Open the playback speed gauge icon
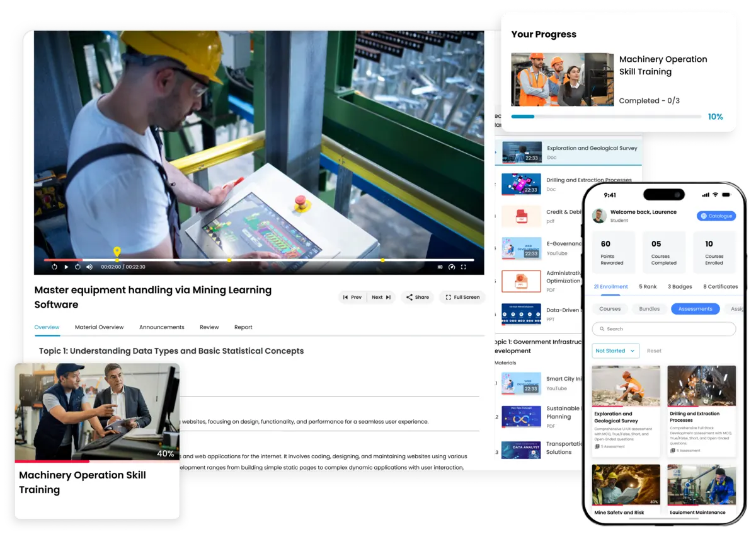This screenshot has height=534, width=756. [x=451, y=267]
